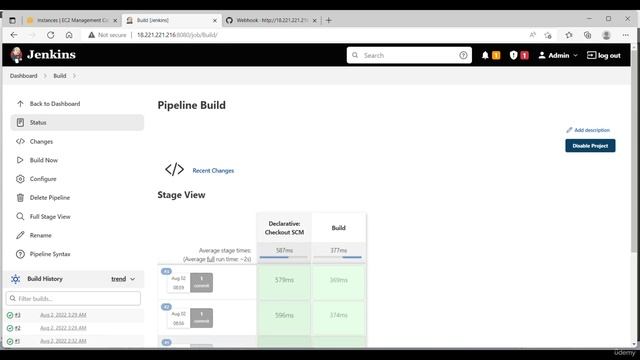The width and height of the screenshot is (640, 360).
Task: Click the Configure gear icon
Action: point(20,179)
